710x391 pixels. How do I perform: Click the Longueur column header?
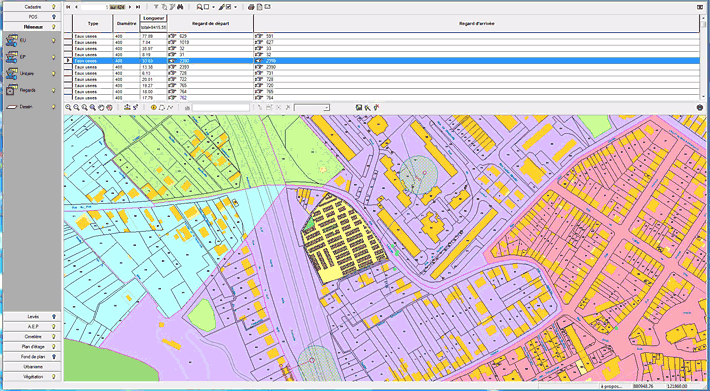(x=154, y=18)
